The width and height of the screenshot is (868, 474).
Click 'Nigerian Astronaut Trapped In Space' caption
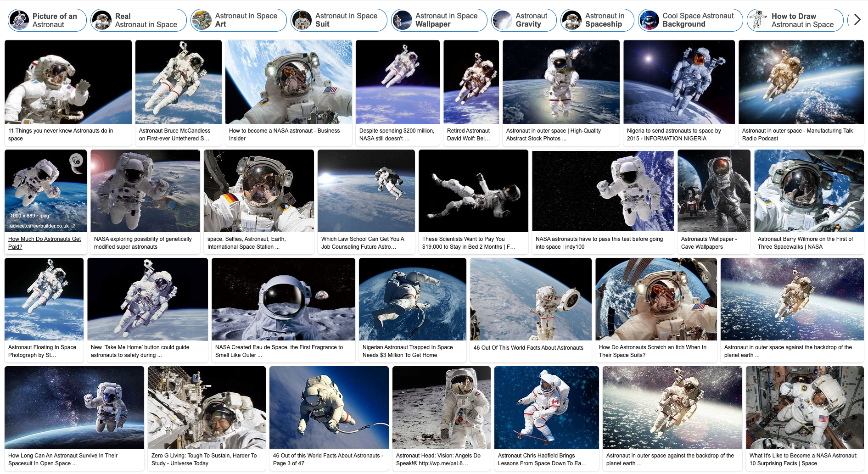click(408, 351)
